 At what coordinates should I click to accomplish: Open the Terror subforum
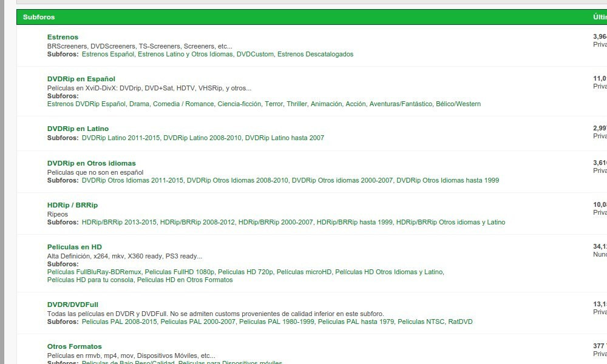tap(274, 104)
